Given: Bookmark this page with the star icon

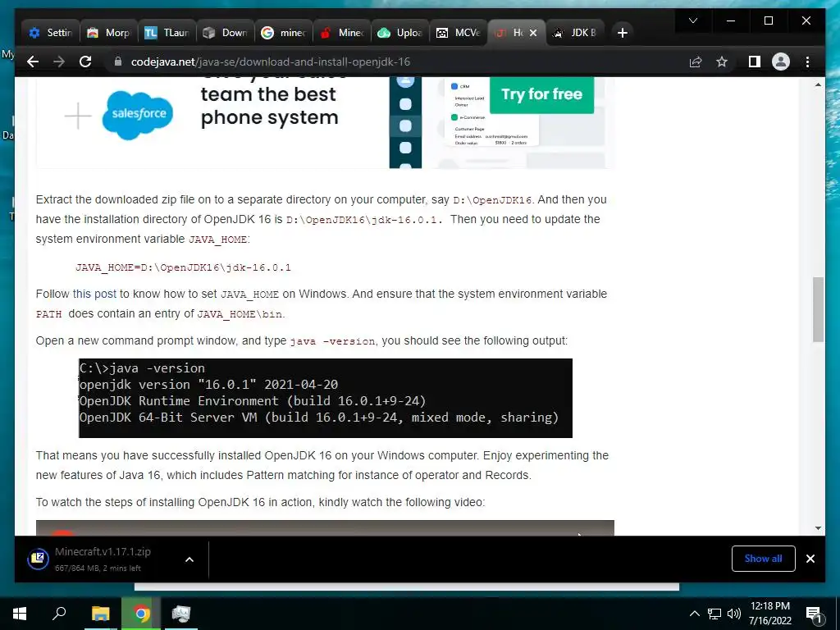Looking at the screenshot, I should [x=722, y=62].
